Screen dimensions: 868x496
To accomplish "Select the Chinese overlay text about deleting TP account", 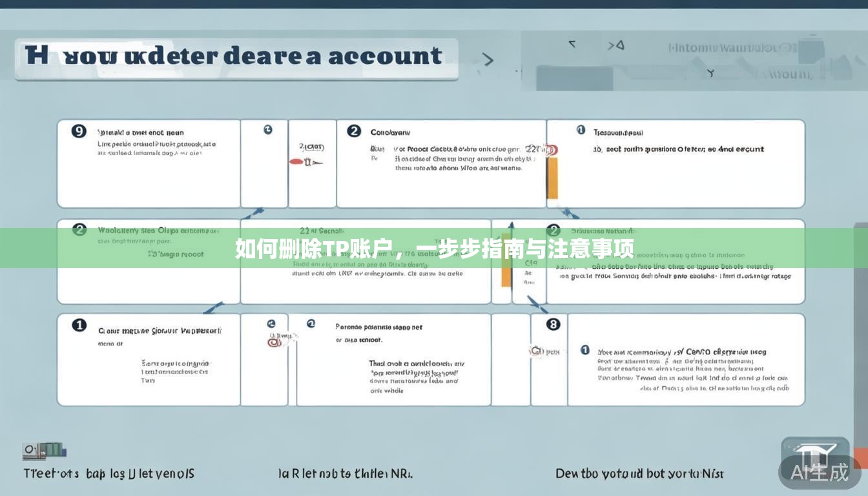I will click(434, 247).
